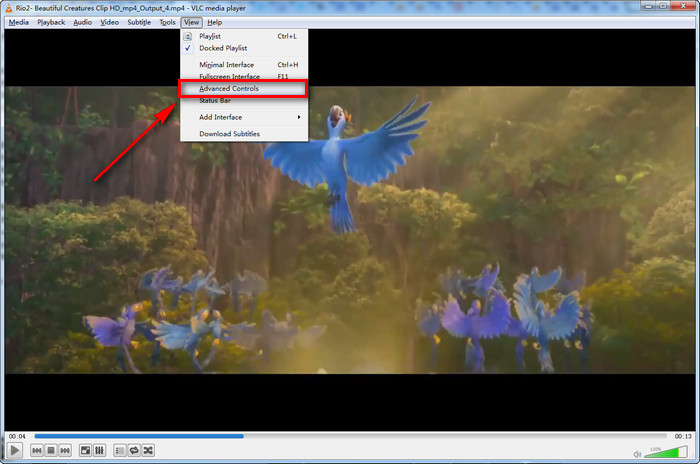Click the elapsed time 00:04

point(17,436)
